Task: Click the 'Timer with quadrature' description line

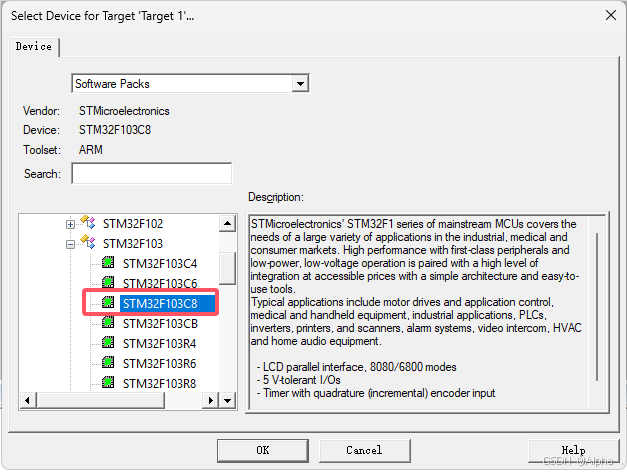Action: (376, 393)
